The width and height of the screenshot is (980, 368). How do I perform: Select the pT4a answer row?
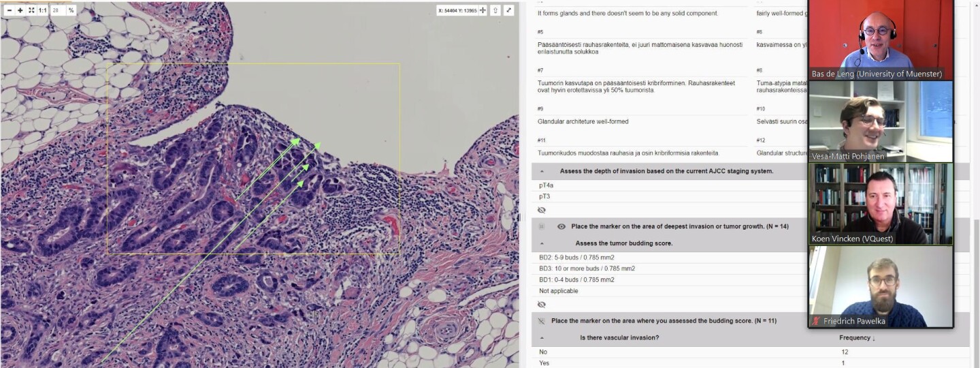tap(546, 185)
